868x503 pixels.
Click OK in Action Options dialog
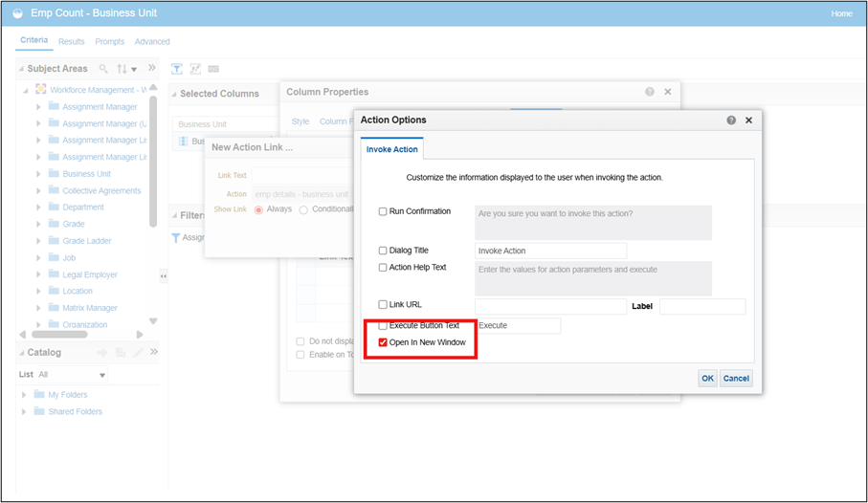pos(707,378)
